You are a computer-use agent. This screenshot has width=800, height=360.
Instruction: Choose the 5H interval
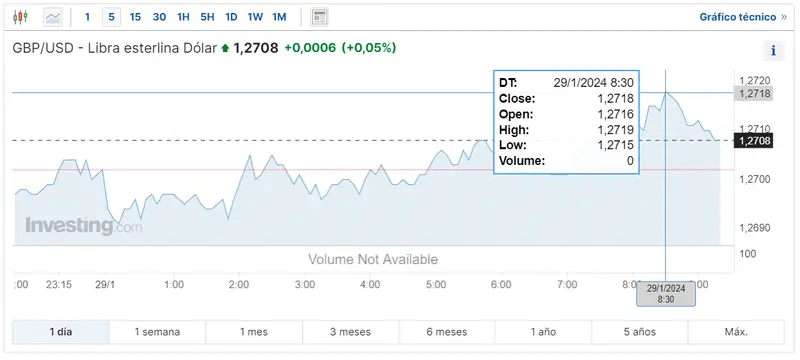point(207,17)
